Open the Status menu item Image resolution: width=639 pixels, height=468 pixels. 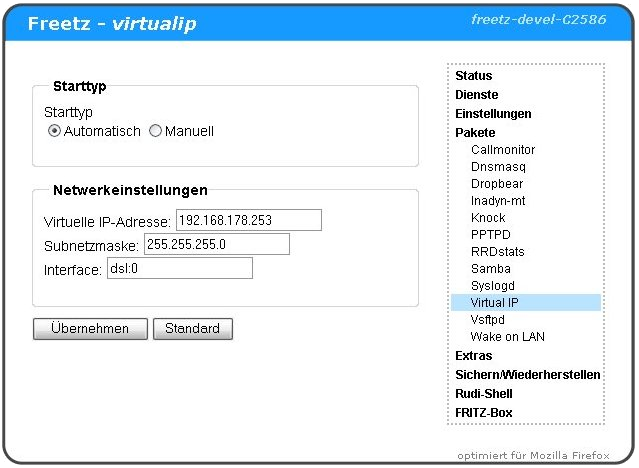473,76
